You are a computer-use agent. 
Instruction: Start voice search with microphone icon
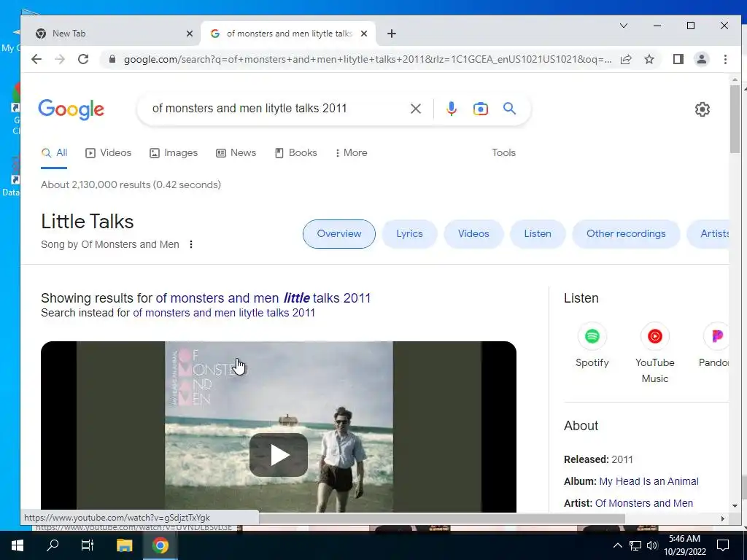click(451, 109)
